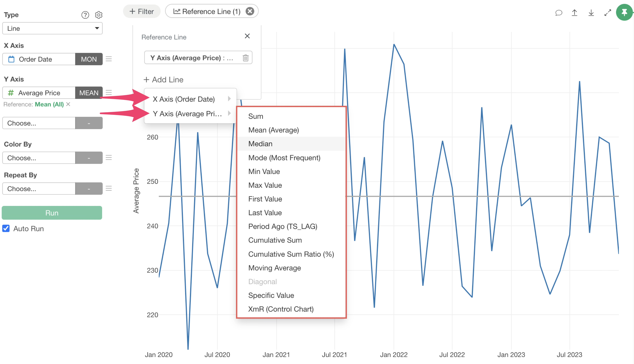Open the Color By Choose dropdown
Image resolution: width=634 pixels, height=364 pixels.
(x=39, y=158)
